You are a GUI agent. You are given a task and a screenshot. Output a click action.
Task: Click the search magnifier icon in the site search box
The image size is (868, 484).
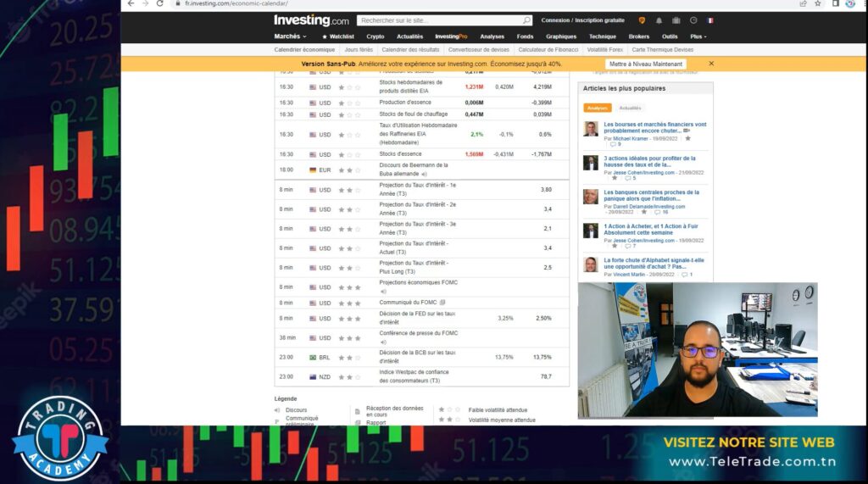526,20
